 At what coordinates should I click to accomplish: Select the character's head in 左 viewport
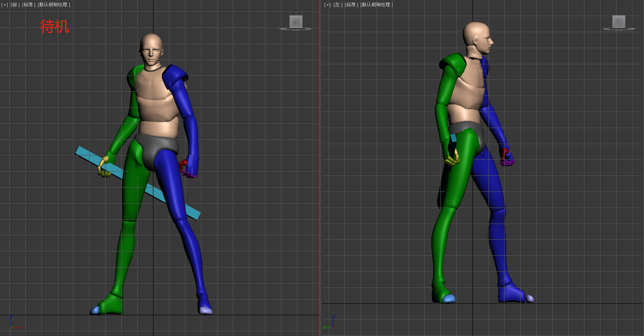coord(478,38)
